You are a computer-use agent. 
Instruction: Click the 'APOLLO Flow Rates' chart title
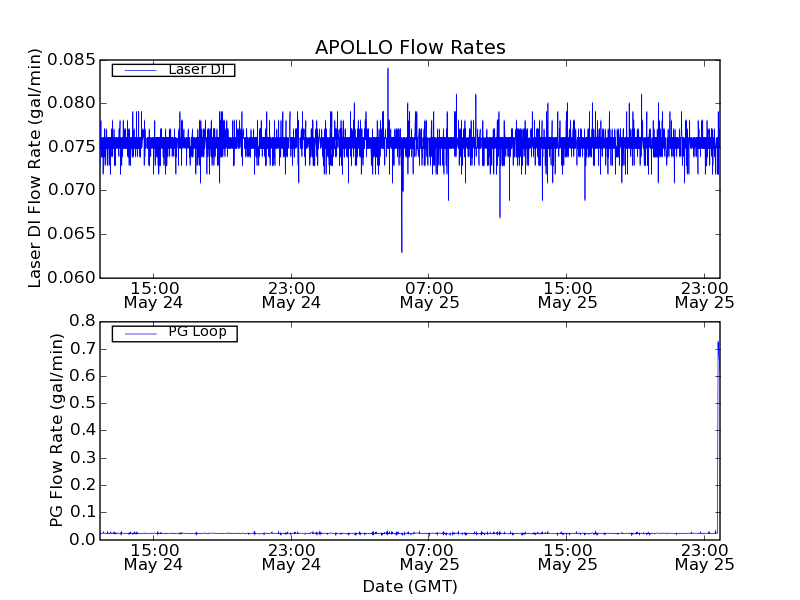click(x=410, y=48)
